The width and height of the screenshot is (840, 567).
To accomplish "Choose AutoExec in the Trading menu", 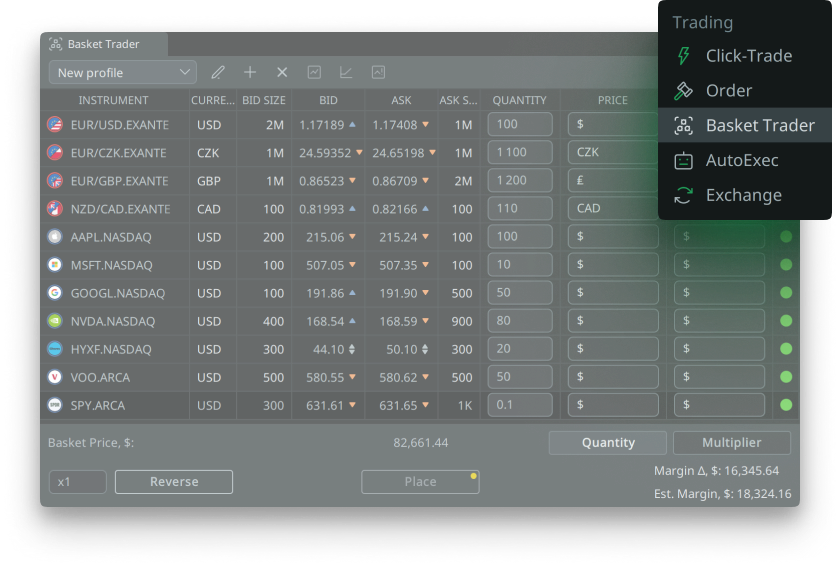I will pyautogui.click(x=741, y=160).
